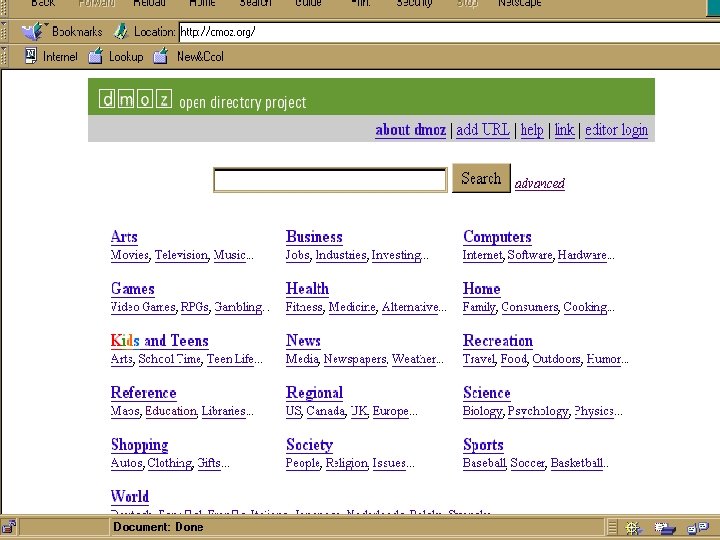The width and height of the screenshot is (720, 540).
Task: Open the Medicine subcategory link
Action: 352,307
